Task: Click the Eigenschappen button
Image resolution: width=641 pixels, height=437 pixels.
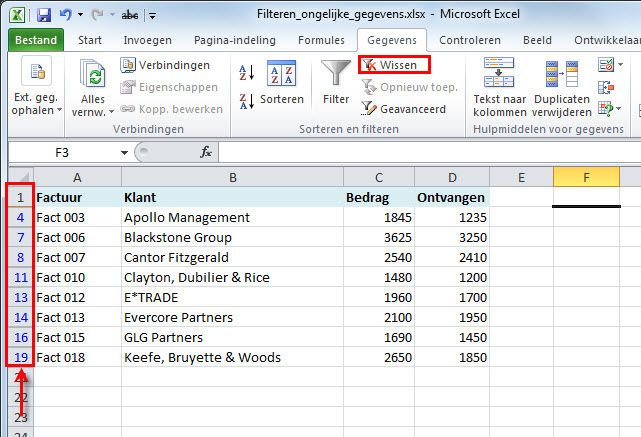Action: coord(169,87)
